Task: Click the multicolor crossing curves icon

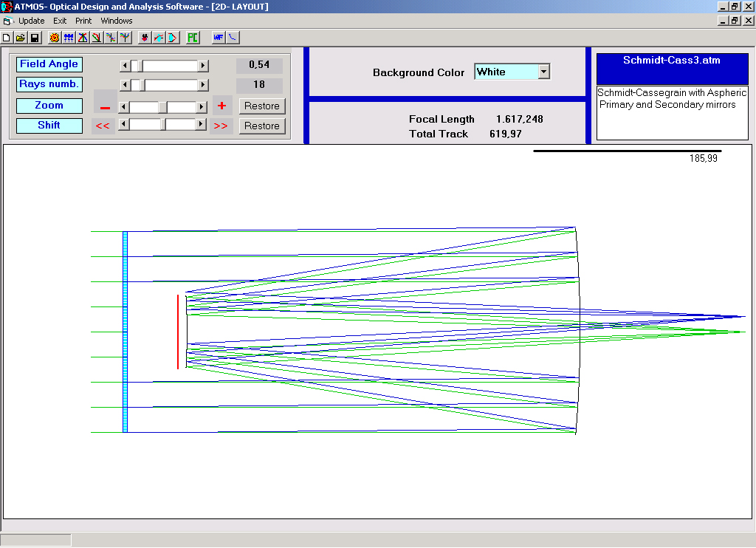Action: tap(111, 38)
